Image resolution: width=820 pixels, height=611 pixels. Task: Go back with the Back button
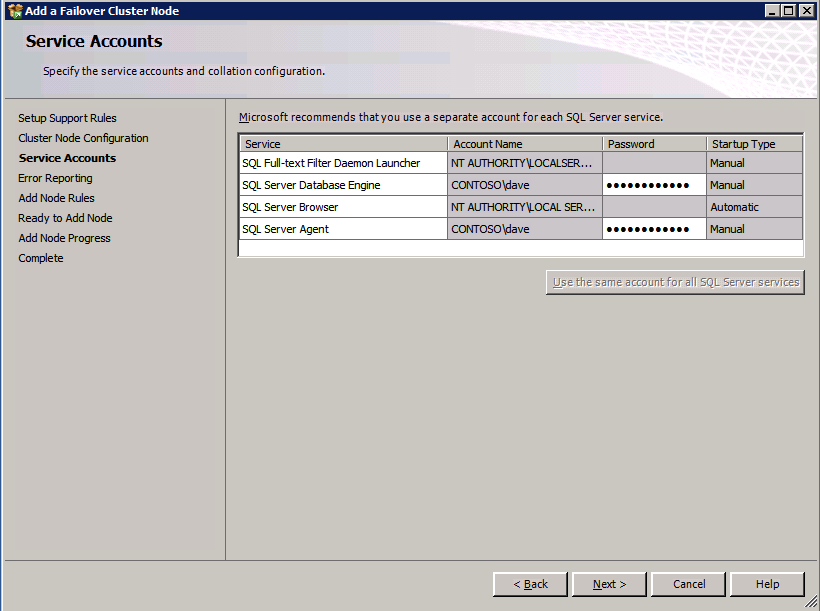(530, 584)
